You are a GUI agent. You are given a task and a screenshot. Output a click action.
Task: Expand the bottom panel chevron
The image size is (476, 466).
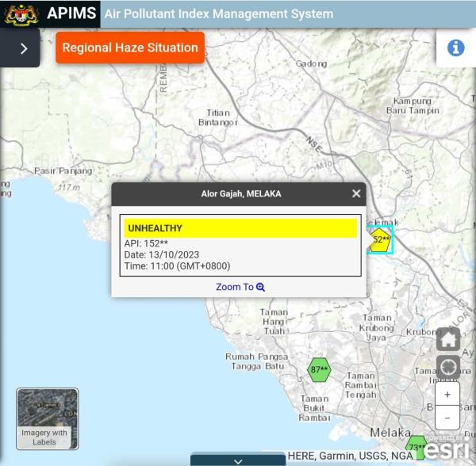coord(238,460)
